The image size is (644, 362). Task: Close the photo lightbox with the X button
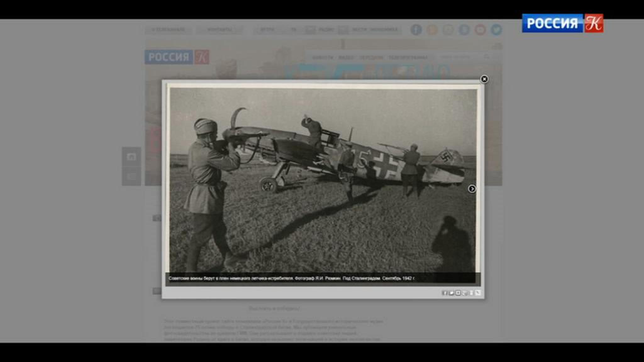484,79
